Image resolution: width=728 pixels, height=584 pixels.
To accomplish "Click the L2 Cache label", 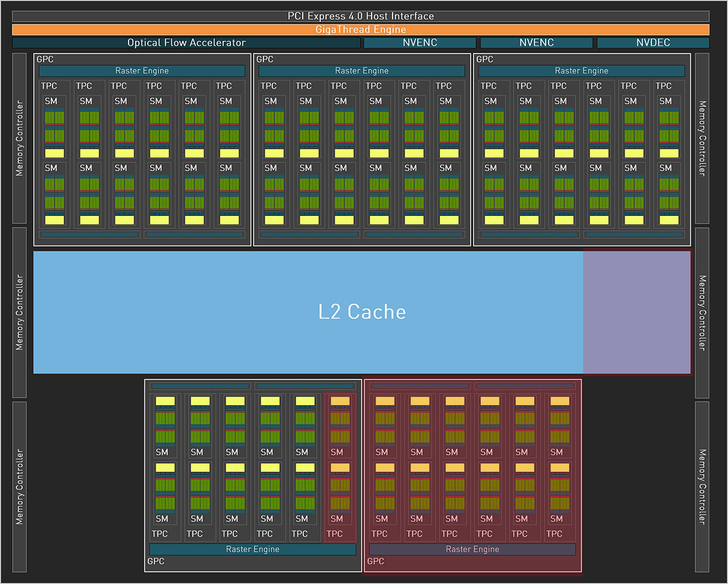I will [x=362, y=312].
